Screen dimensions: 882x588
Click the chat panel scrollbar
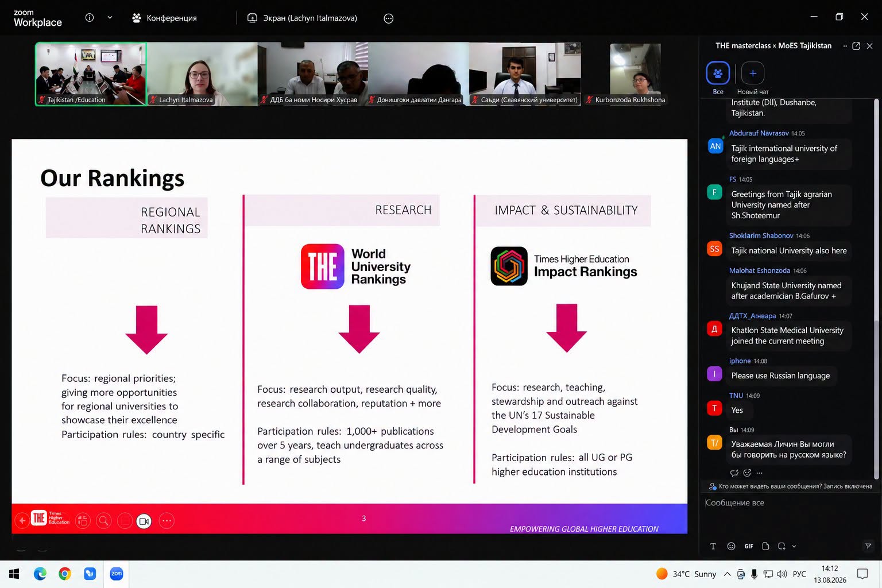[876, 288]
